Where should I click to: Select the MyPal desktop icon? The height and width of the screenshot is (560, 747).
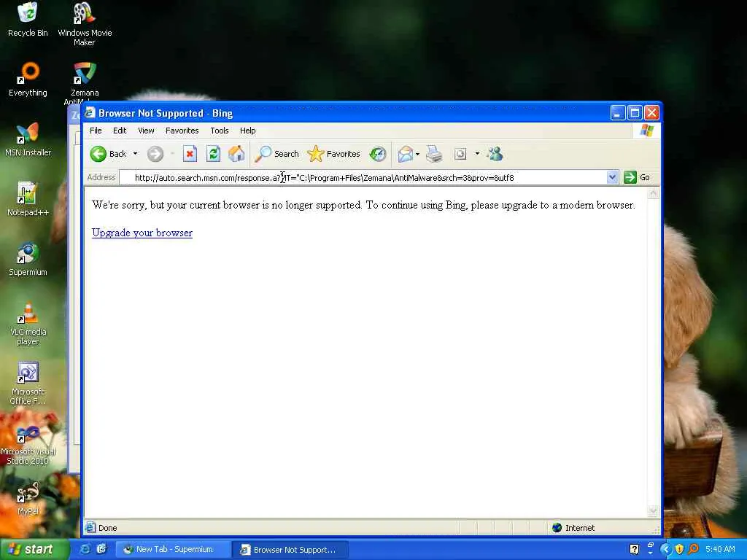[x=28, y=499]
